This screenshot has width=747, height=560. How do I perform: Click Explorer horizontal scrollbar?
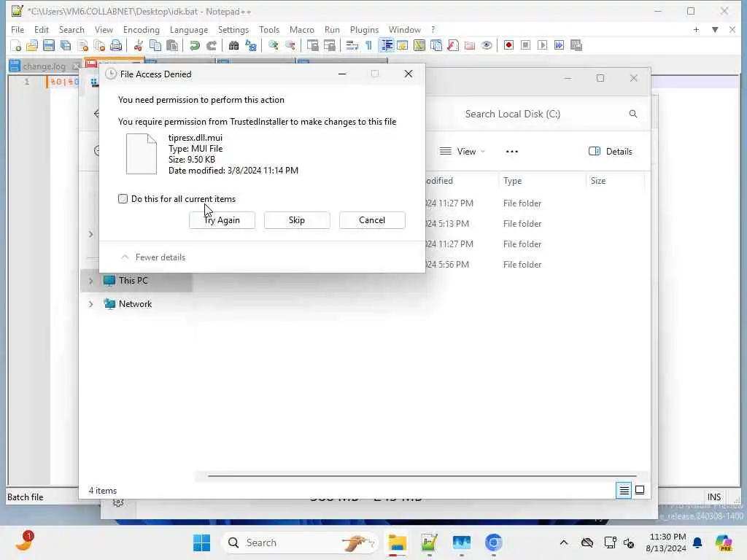[422, 475]
